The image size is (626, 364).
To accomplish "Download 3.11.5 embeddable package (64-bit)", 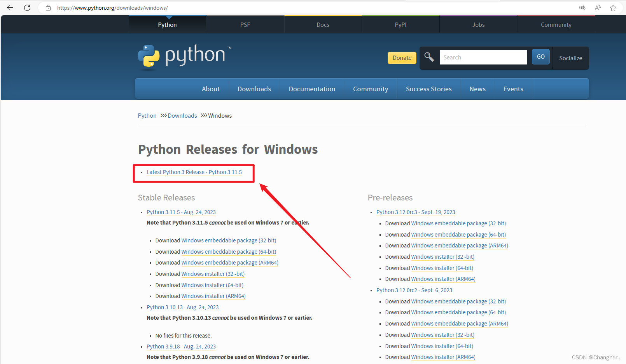I will click(x=229, y=252).
